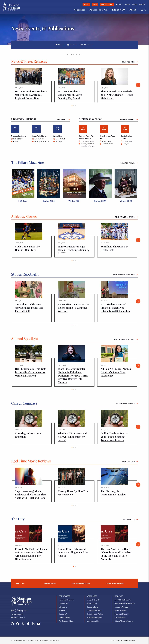The image size is (149, 644).
Task: Open the LinkedIn icon in footer
Action: click(x=33, y=624)
